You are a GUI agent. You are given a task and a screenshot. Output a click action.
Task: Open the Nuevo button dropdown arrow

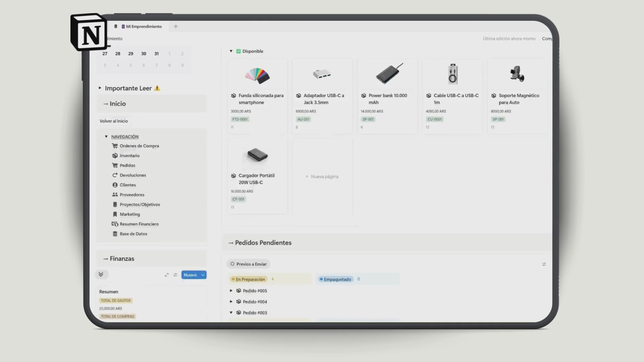[x=203, y=275]
